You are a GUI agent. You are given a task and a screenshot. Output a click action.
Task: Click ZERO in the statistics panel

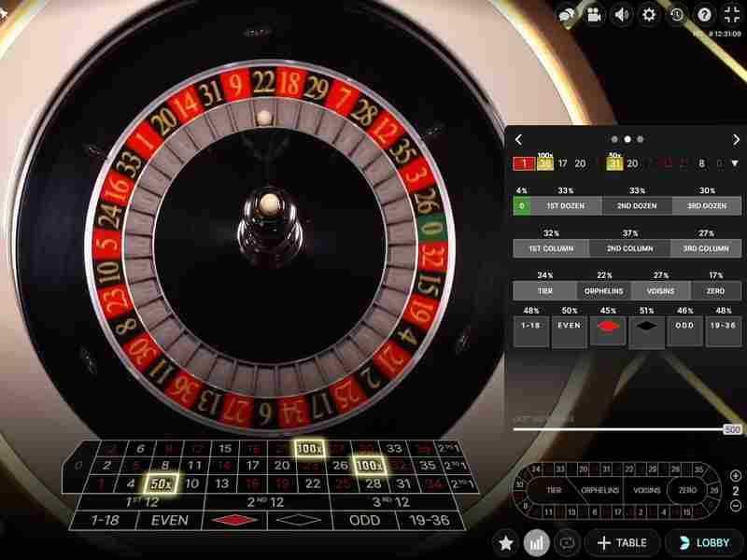[716, 291]
